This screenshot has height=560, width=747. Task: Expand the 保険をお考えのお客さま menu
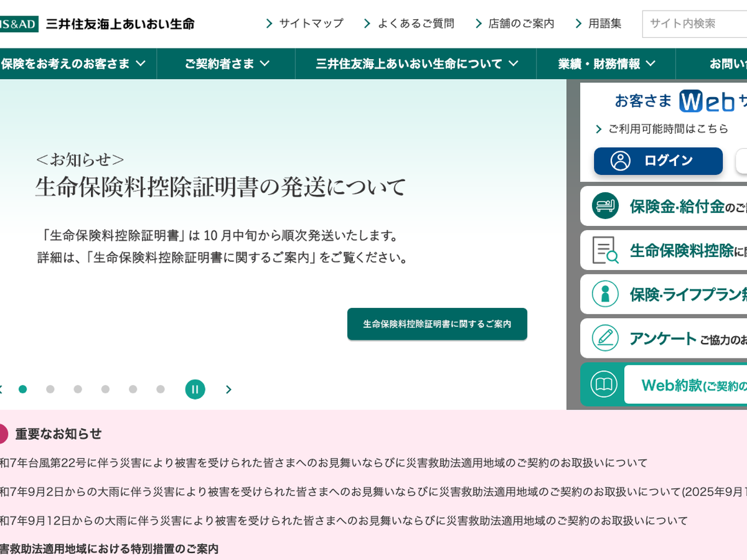(73, 63)
